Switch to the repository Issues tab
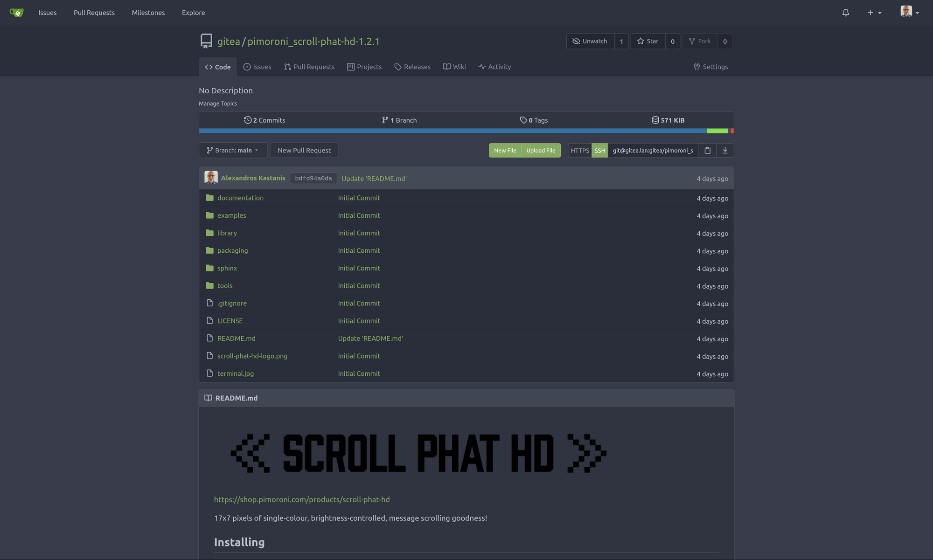The width and height of the screenshot is (933, 560). [x=257, y=67]
